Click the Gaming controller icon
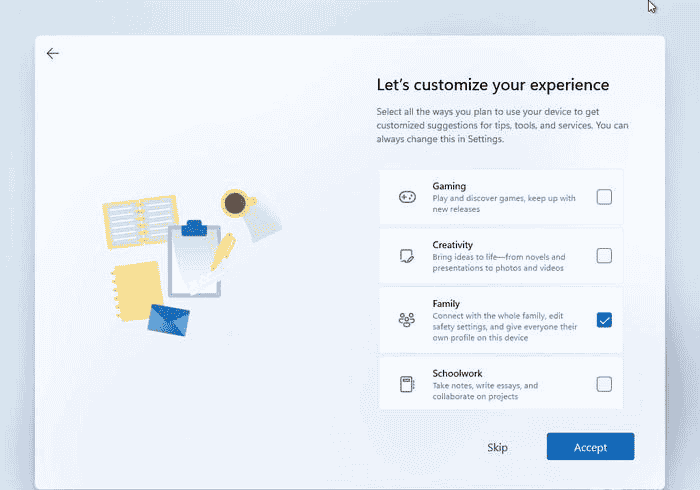 [406, 197]
